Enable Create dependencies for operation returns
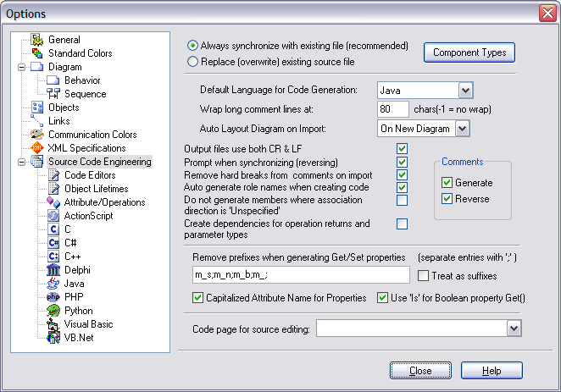561x392 pixels. coord(403,224)
